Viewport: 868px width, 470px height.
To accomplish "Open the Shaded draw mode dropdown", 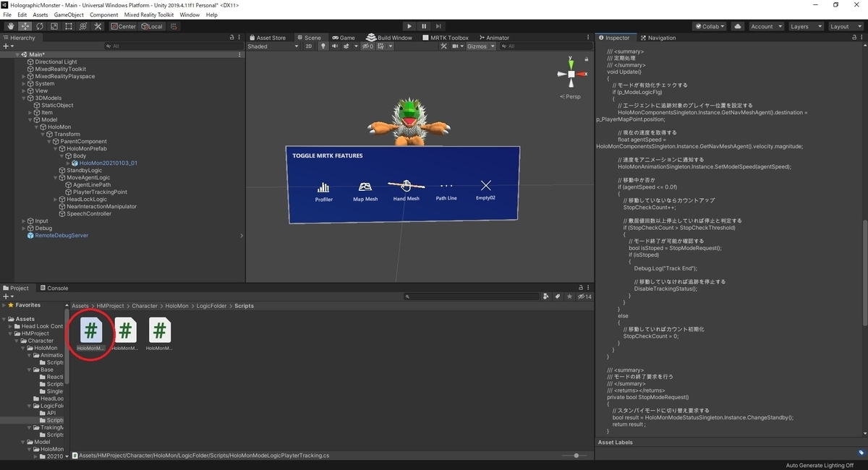I will click(273, 46).
